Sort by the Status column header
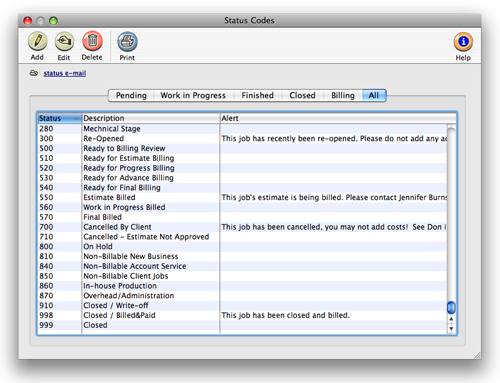This screenshot has height=383, width=500. point(59,118)
